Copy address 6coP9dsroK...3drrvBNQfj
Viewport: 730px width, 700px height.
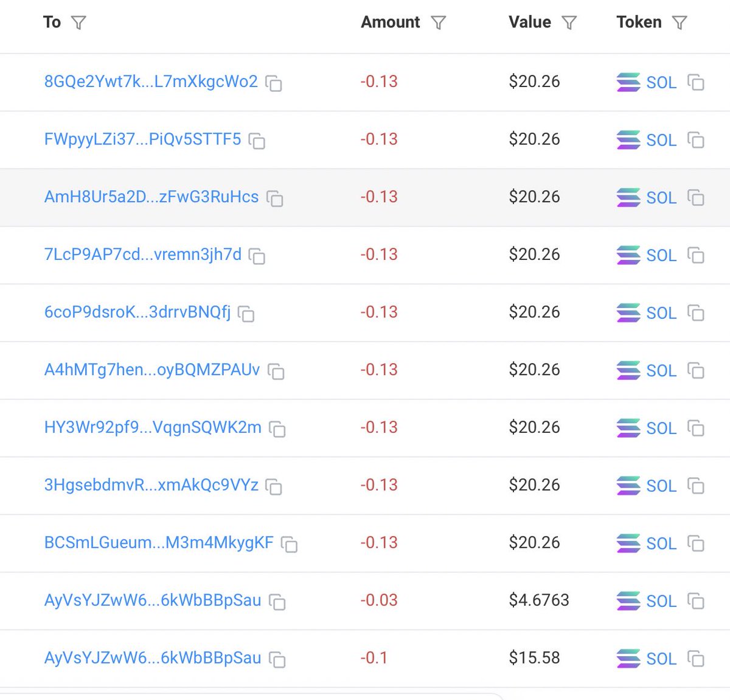tap(246, 313)
